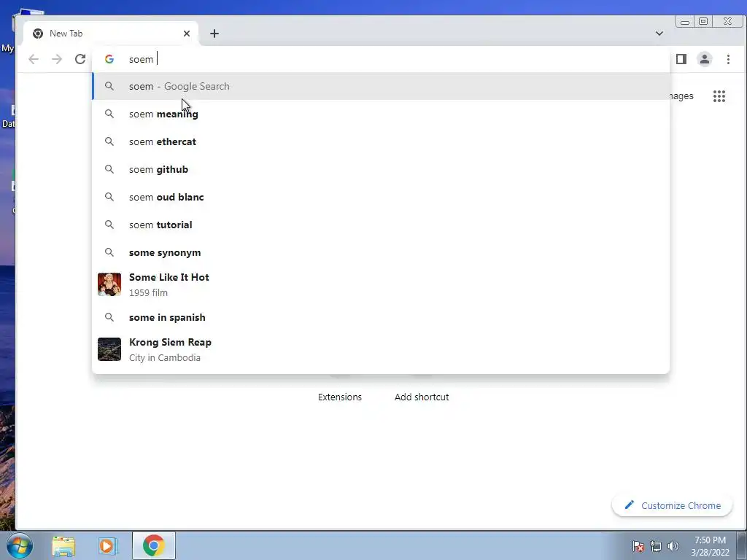The width and height of the screenshot is (747, 560).
Task: Select the New Tab tab
Action: [111, 34]
